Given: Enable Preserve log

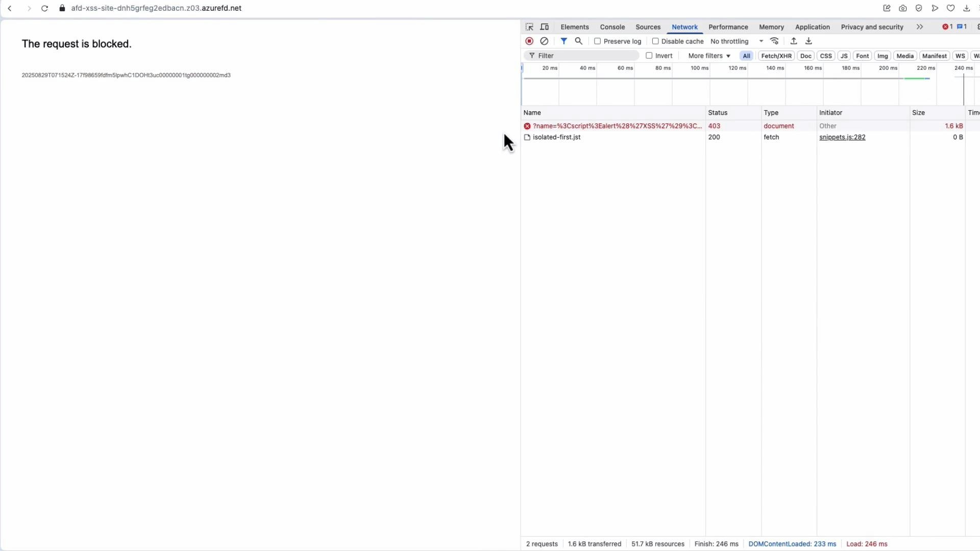Looking at the screenshot, I should point(598,41).
